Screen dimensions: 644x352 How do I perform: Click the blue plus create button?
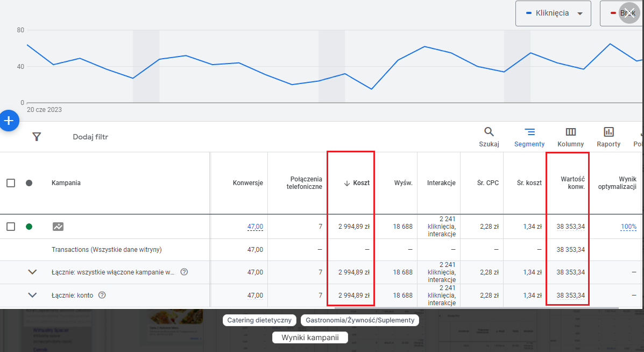click(9, 121)
